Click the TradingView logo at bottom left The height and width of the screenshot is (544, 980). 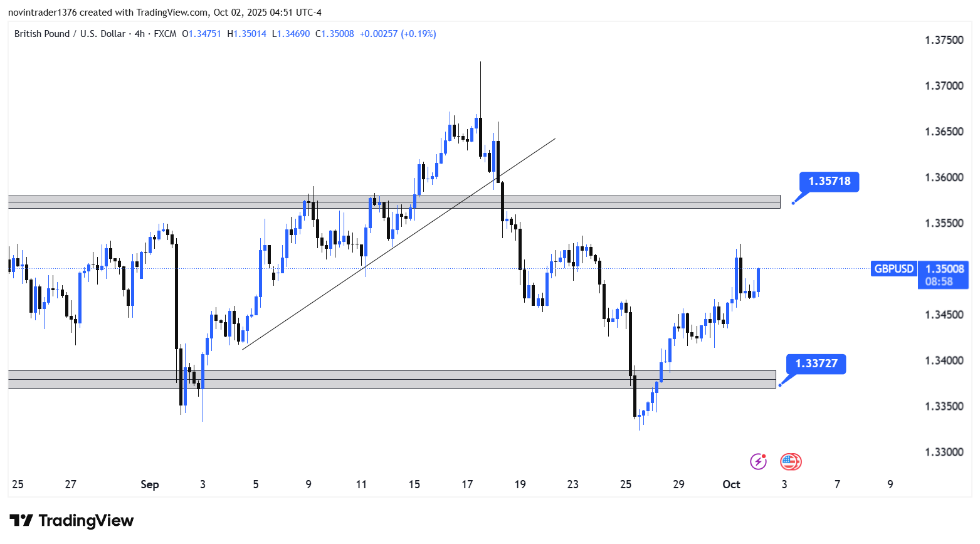(71, 521)
